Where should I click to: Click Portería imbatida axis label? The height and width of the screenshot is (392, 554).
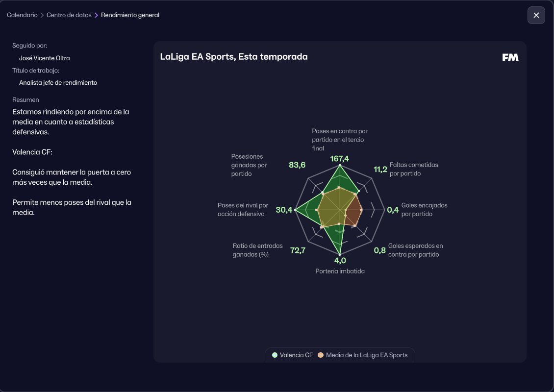(x=340, y=271)
